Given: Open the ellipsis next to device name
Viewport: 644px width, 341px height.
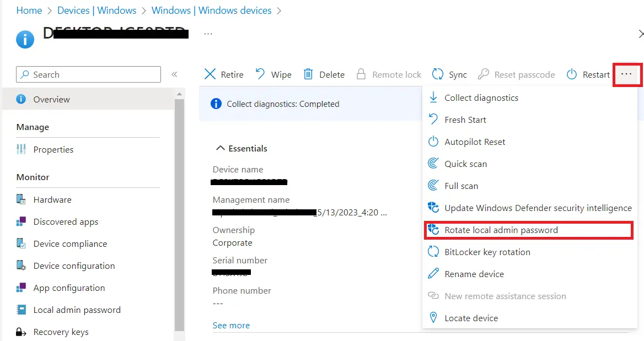Looking at the screenshot, I should (208, 34).
